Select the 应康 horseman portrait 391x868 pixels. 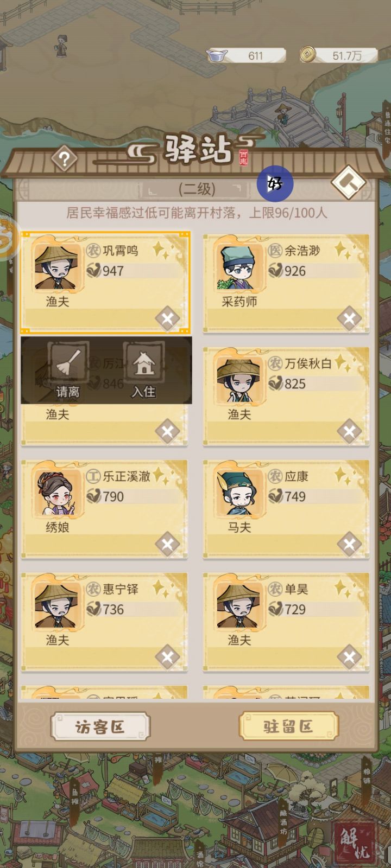pyautogui.click(x=238, y=493)
